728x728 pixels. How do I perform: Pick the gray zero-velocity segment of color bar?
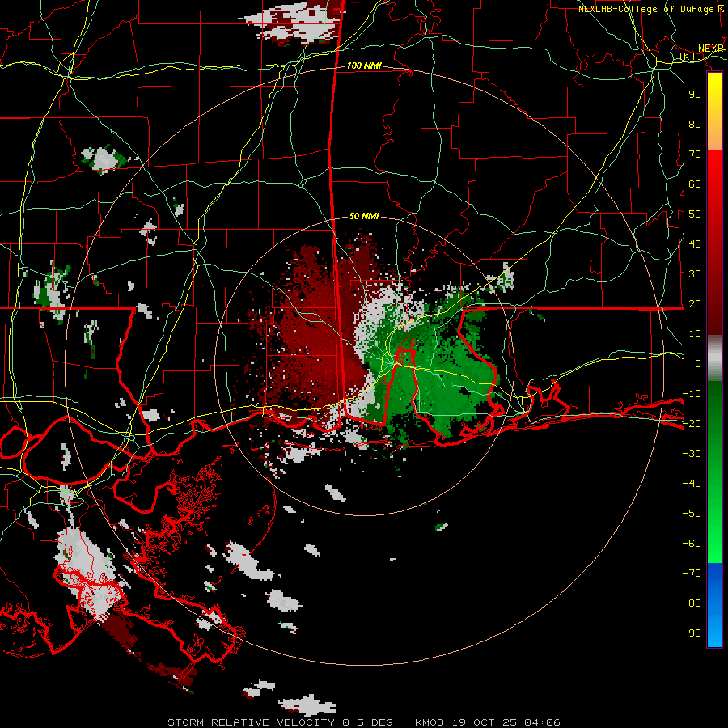tap(714, 358)
